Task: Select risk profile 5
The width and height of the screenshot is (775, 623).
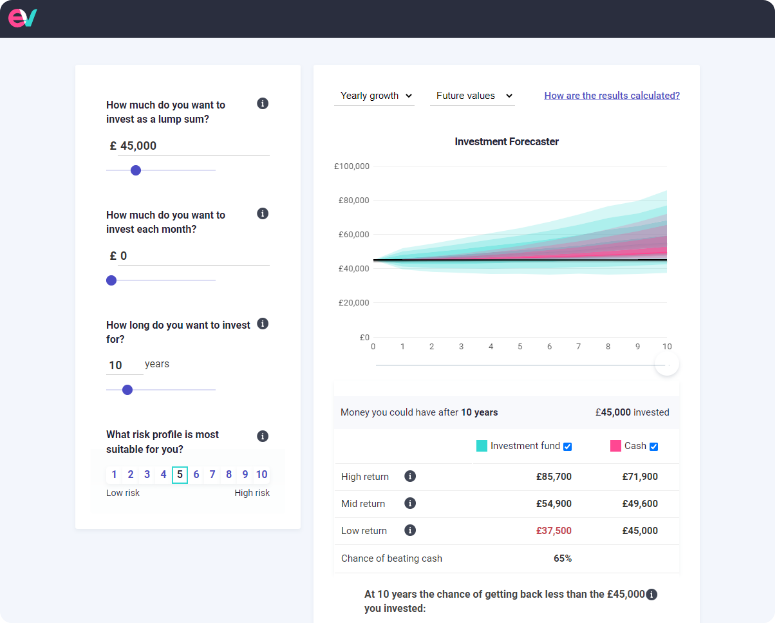Action: coord(180,475)
